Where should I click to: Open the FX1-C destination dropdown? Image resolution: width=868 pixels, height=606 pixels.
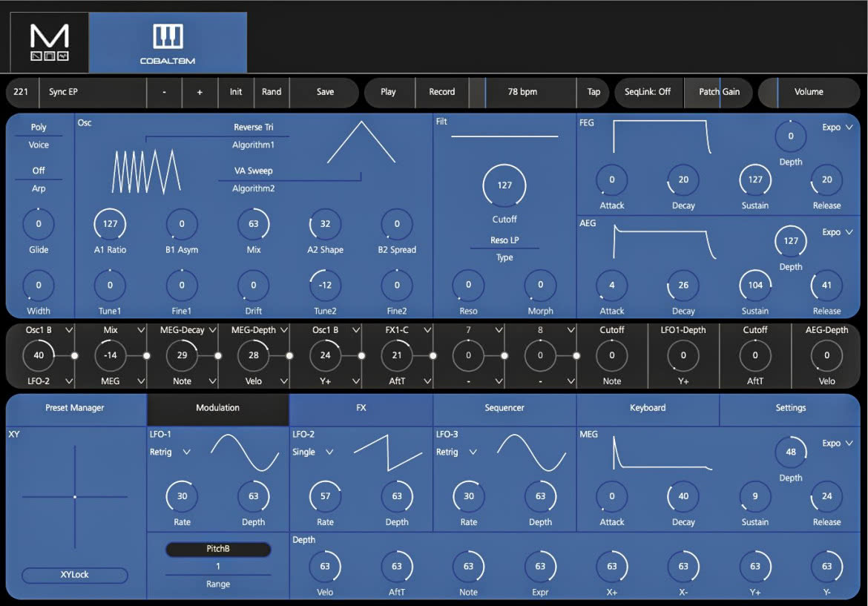point(408,330)
